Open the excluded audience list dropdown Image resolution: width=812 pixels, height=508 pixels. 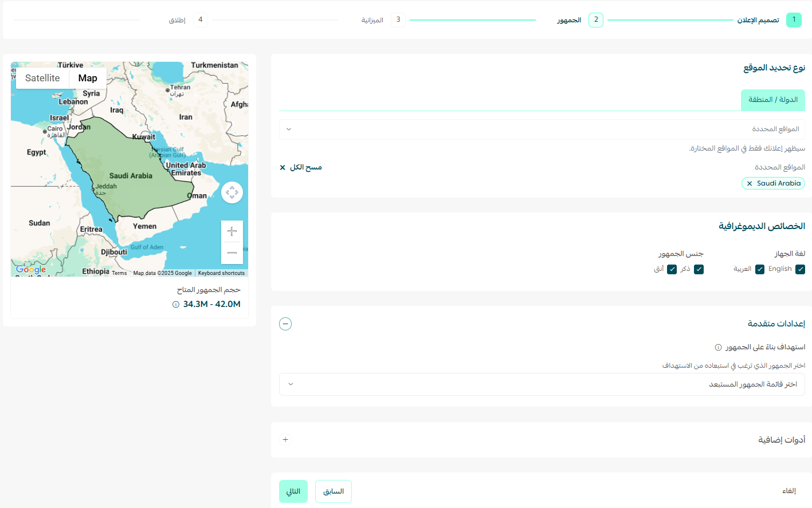542,384
